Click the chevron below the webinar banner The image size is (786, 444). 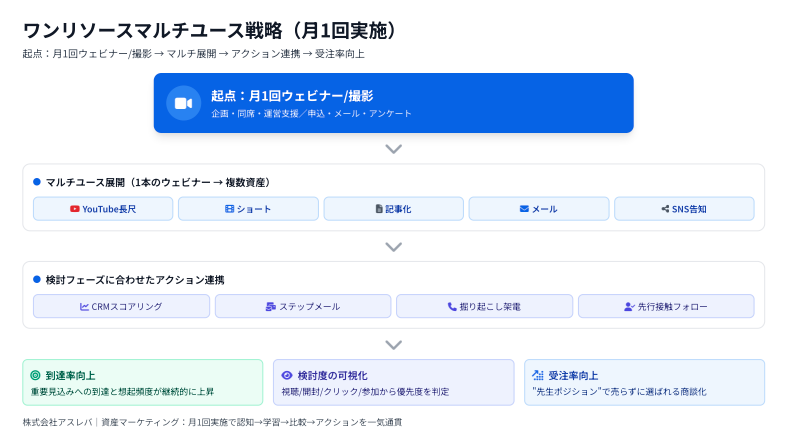tap(393, 149)
